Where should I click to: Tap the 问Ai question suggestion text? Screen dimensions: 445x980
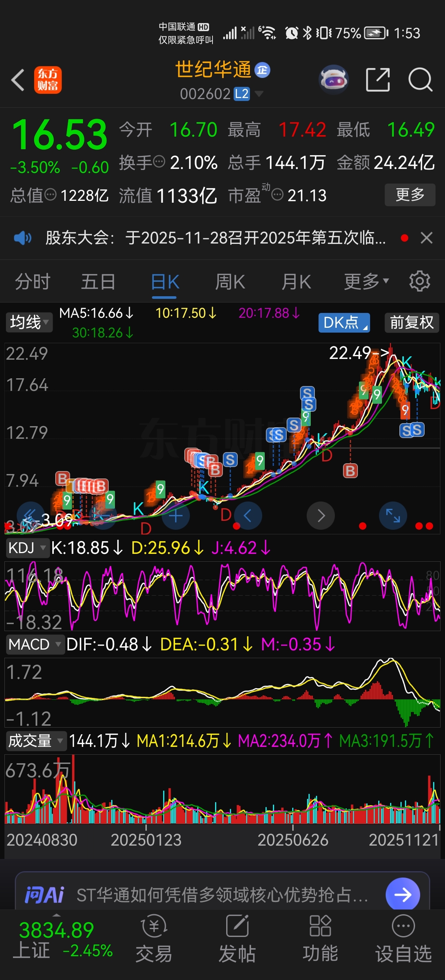[x=222, y=895]
